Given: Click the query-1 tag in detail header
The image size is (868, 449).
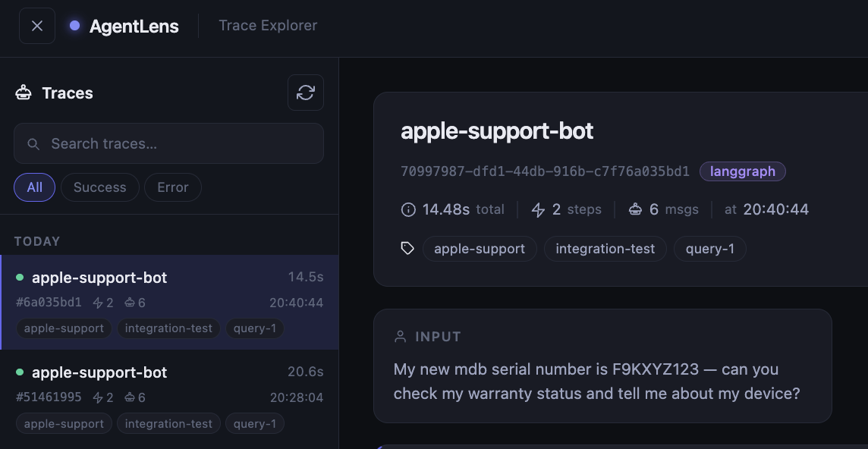Looking at the screenshot, I should click(709, 249).
